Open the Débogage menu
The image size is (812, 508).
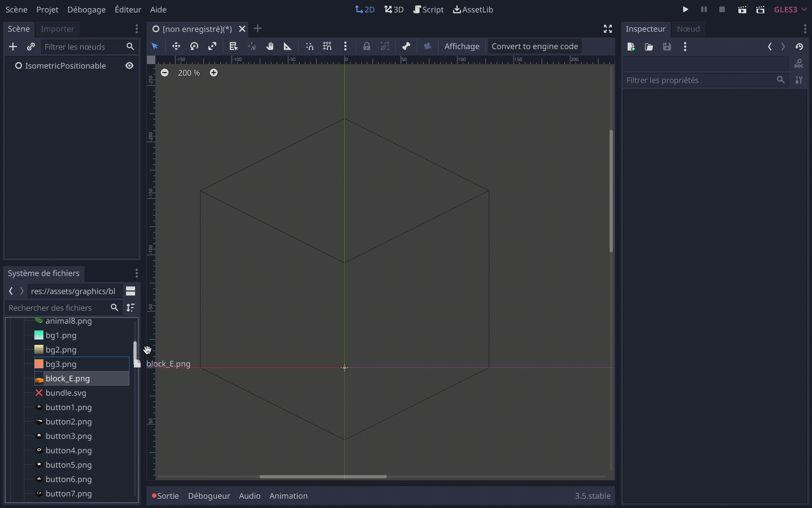pyautogui.click(x=87, y=9)
